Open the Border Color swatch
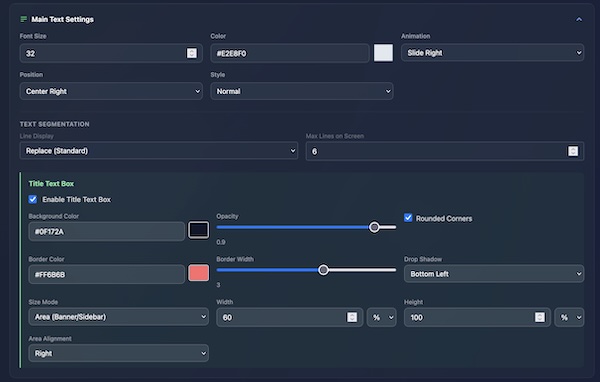600x382 pixels. pyautogui.click(x=198, y=273)
